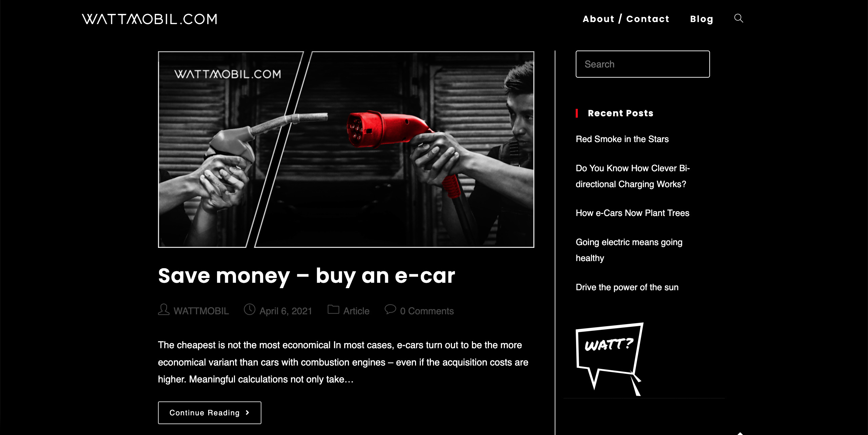
Task: Open 'Going electric means going healthy' post
Action: tap(629, 250)
